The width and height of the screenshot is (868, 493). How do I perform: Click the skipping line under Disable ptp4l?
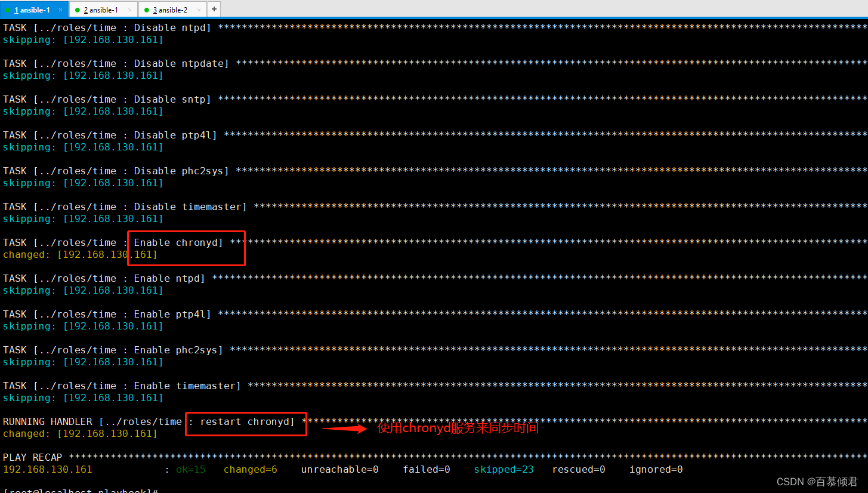pos(83,147)
